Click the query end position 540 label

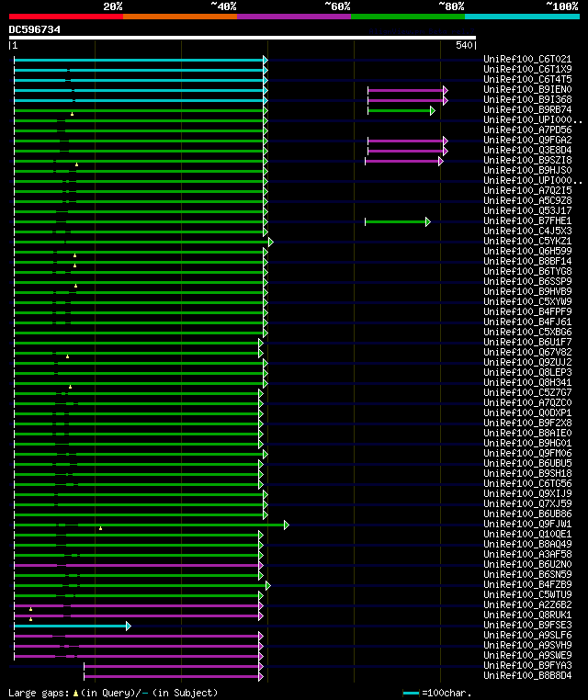tap(464, 45)
